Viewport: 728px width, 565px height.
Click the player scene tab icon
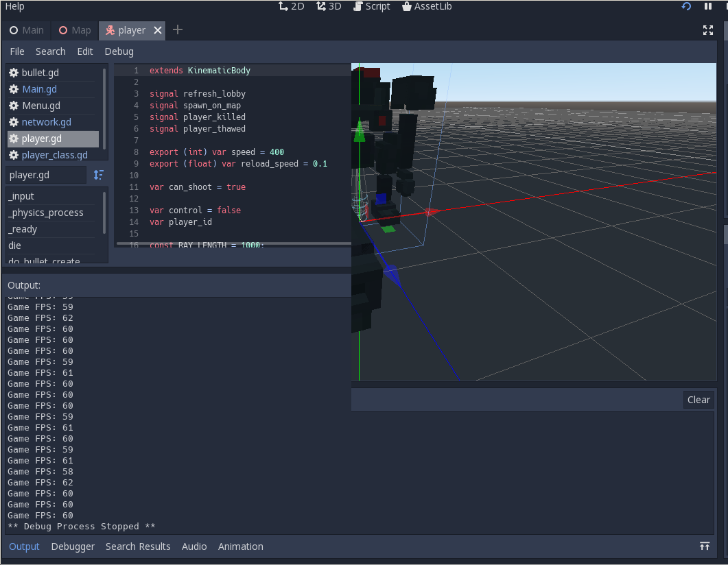(x=110, y=31)
